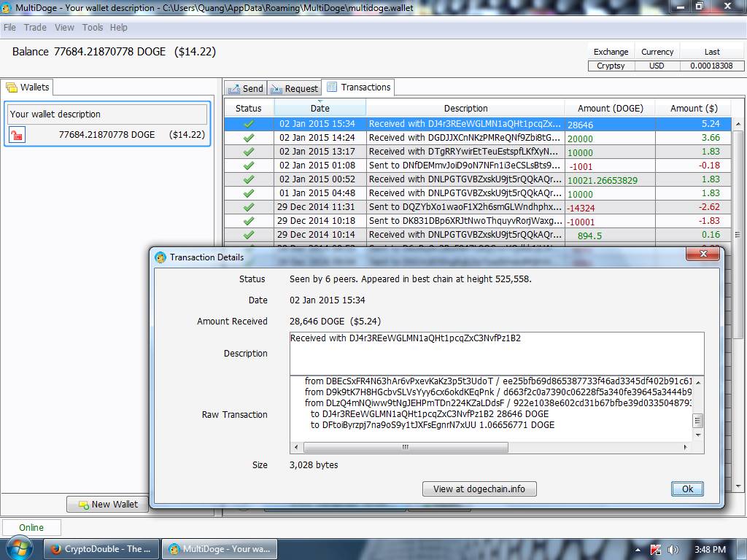The width and height of the screenshot is (747, 560).
Task: Click MultiDoge taskbar item
Action: coord(220,549)
